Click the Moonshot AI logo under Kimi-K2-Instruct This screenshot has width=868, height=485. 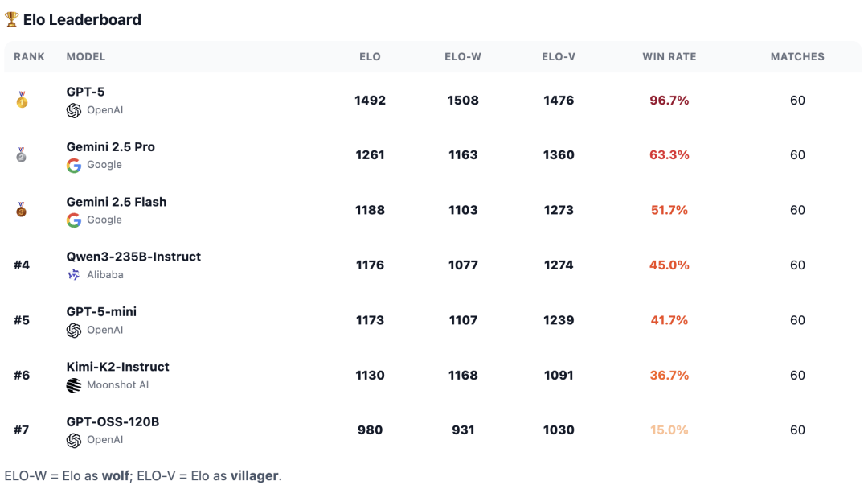click(x=74, y=385)
